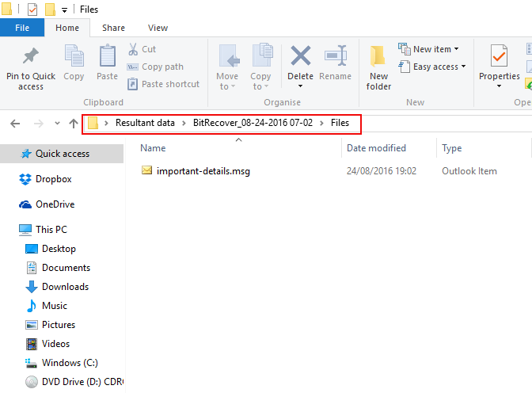Click the Rename icon
The image size is (532, 393).
[335, 59]
